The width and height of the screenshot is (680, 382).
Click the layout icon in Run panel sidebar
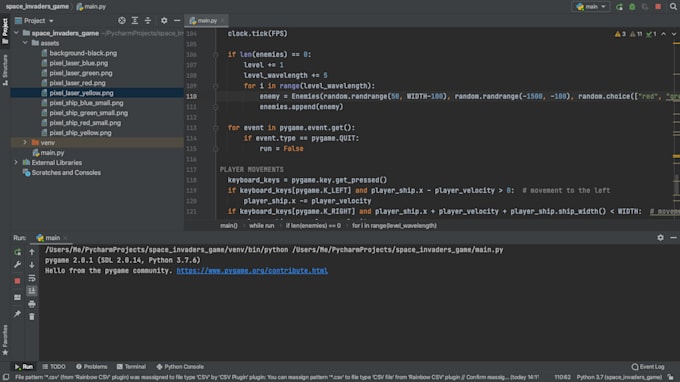point(17,297)
